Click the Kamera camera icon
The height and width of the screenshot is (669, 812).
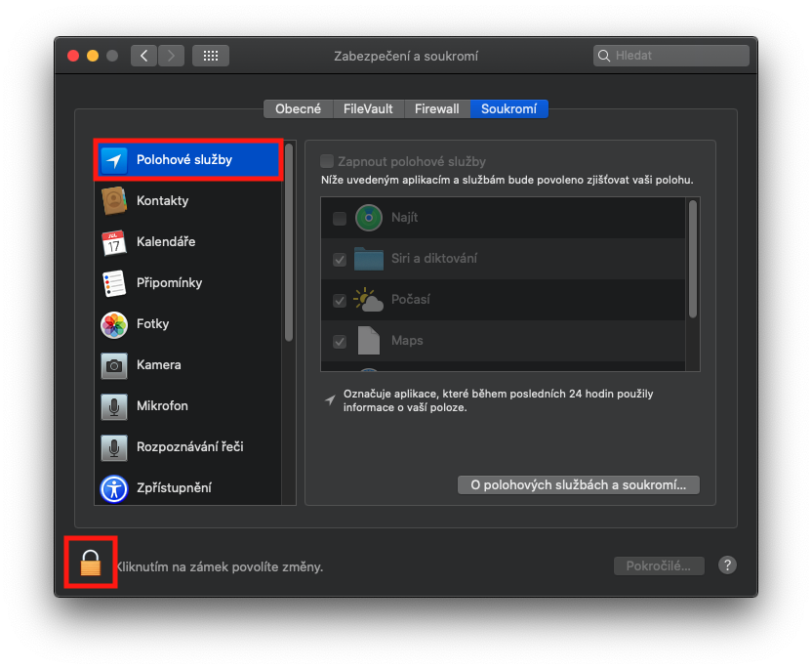tap(114, 365)
